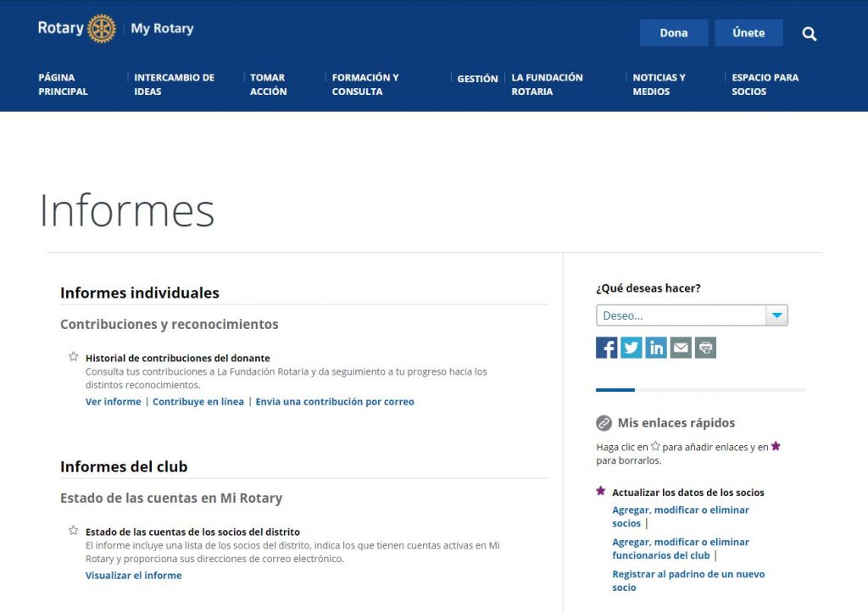
Task: Star the Estado de las cuentas report
Action: (x=74, y=531)
